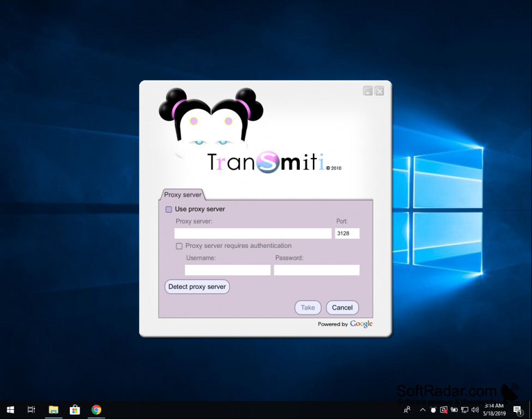
Task: Open the tray icon with red alert badge
Action: click(x=444, y=410)
